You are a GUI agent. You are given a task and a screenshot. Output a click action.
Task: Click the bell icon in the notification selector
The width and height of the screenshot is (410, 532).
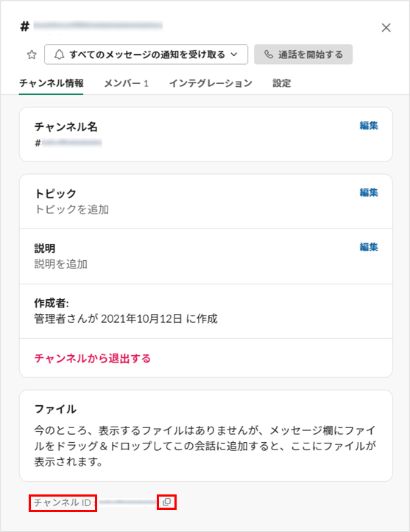click(x=60, y=55)
